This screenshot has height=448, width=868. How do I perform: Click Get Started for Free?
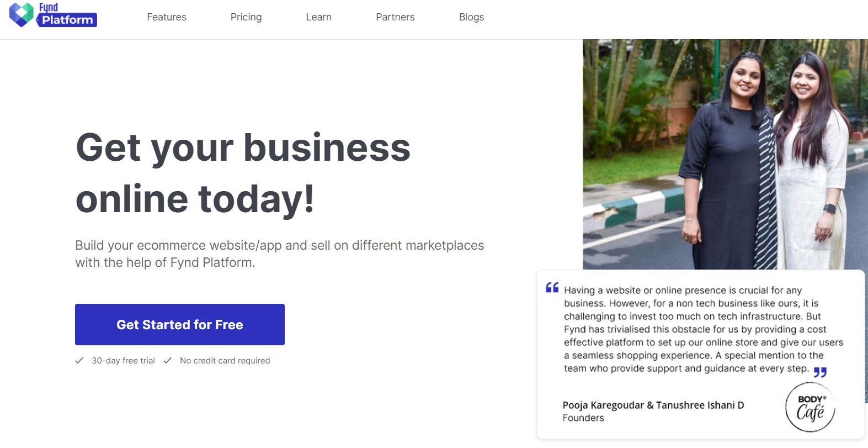tap(179, 324)
